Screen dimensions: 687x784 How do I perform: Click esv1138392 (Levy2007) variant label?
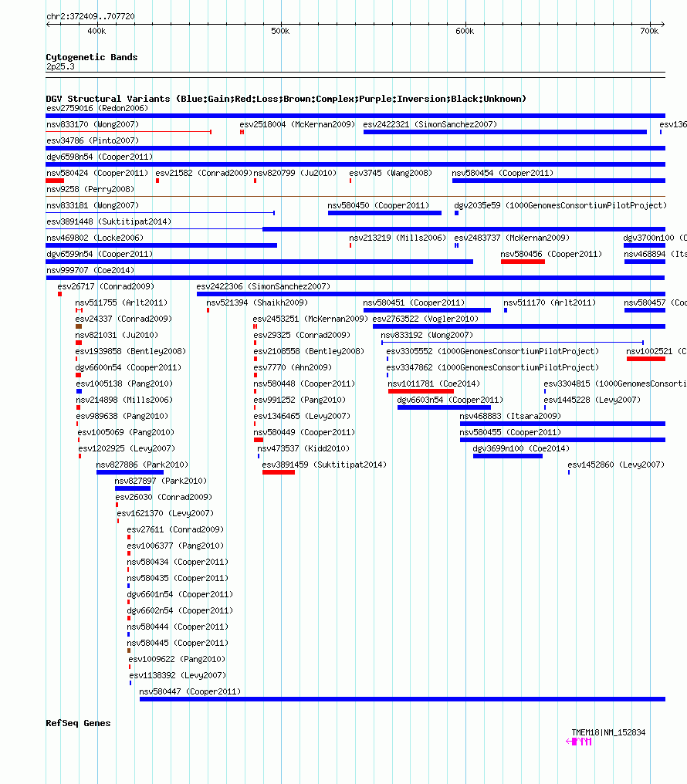coord(178,675)
